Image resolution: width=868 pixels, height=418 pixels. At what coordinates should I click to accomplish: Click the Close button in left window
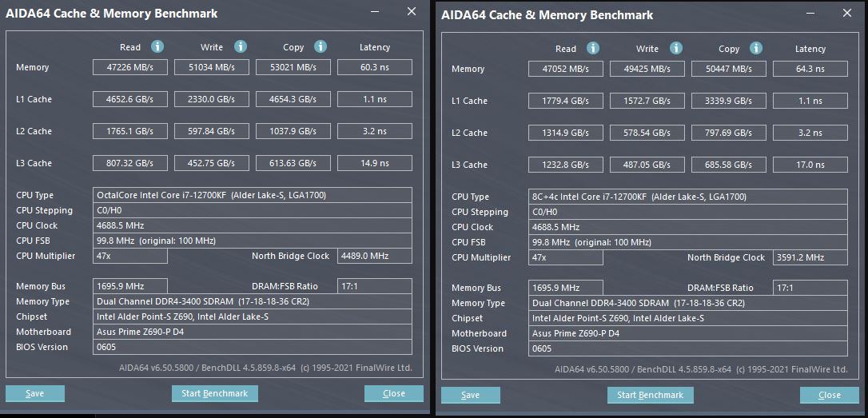[393, 393]
